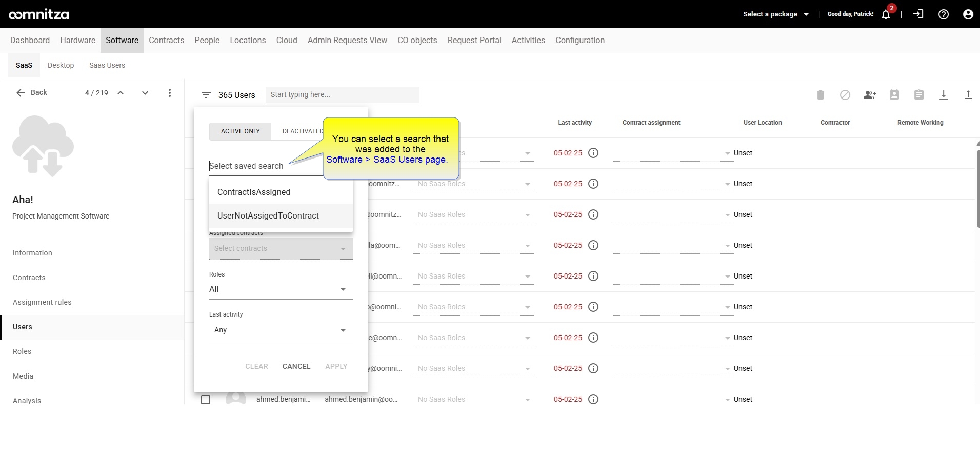Viewport: 980px width, 453px height.
Task: Tick the checkbox for ahmed.benjamin row
Action: pos(206,400)
